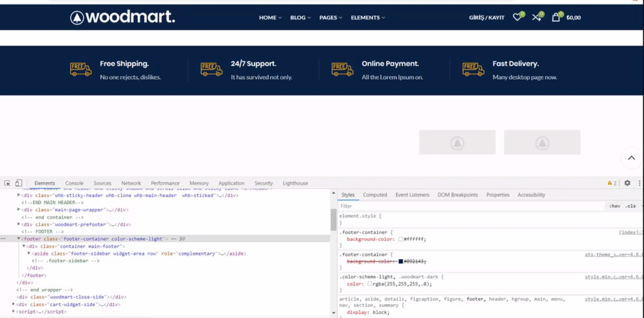Collapse the footer-container footer node
The height and width of the screenshot is (318, 644).
click(19, 239)
